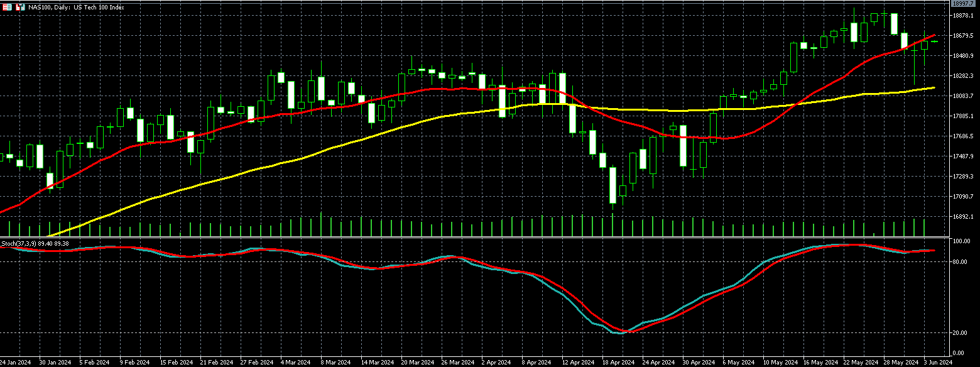Select the 24 Jan 2024 date label
This screenshot has height=367, width=980.
pos(15,363)
